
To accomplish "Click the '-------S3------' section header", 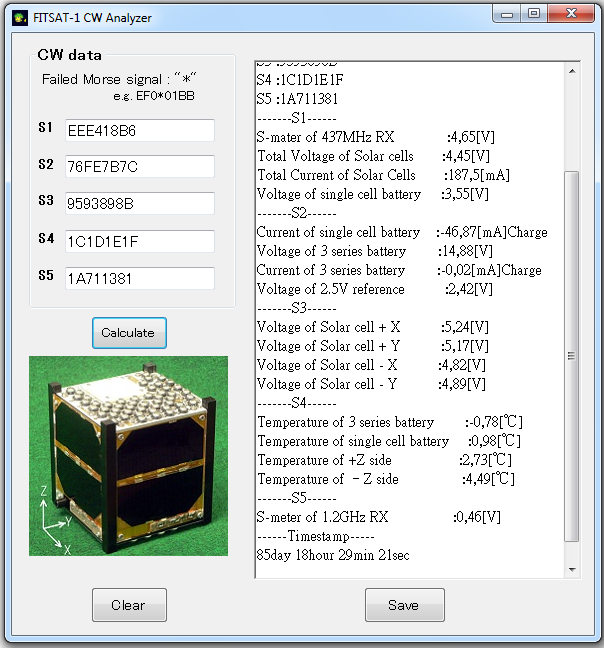I will click(x=297, y=308).
